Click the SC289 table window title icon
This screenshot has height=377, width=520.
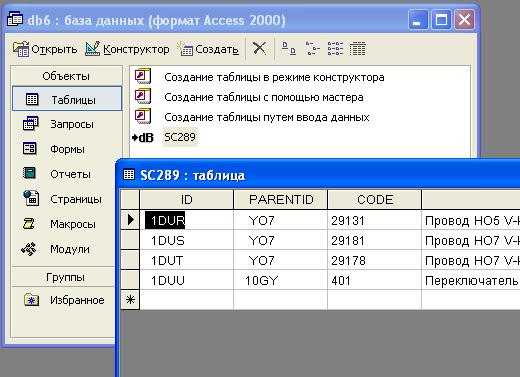(129, 174)
